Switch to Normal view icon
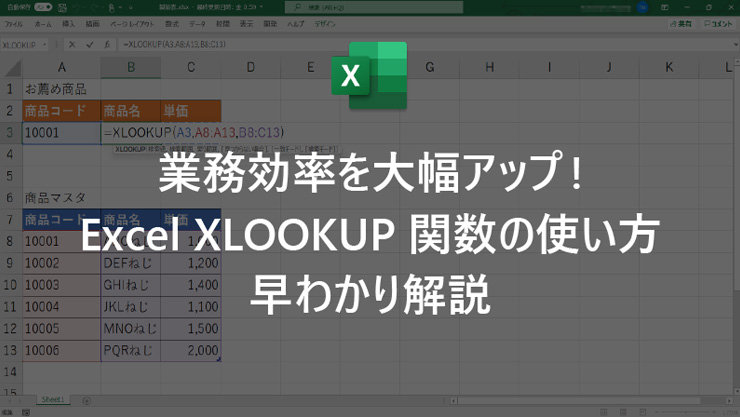740x417 pixels. (604, 412)
